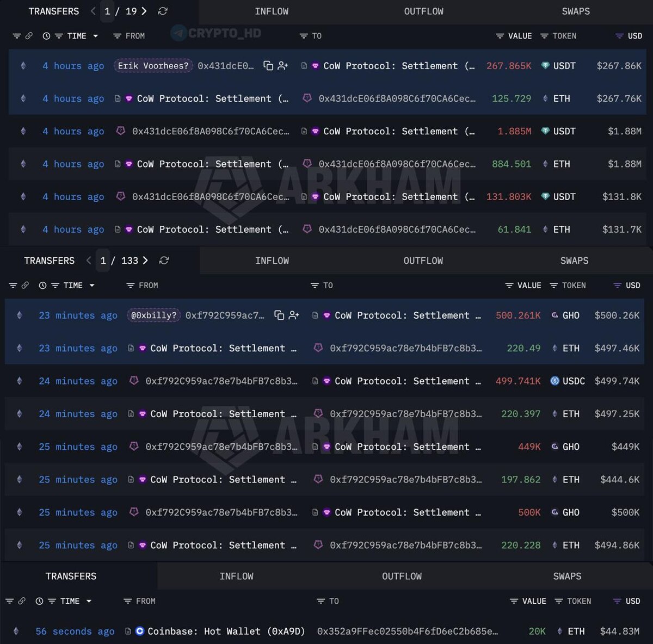This screenshot has width=653, height=644.
Task: Select page number field showing 1 of 19
Action: click(x=107, y=11)
